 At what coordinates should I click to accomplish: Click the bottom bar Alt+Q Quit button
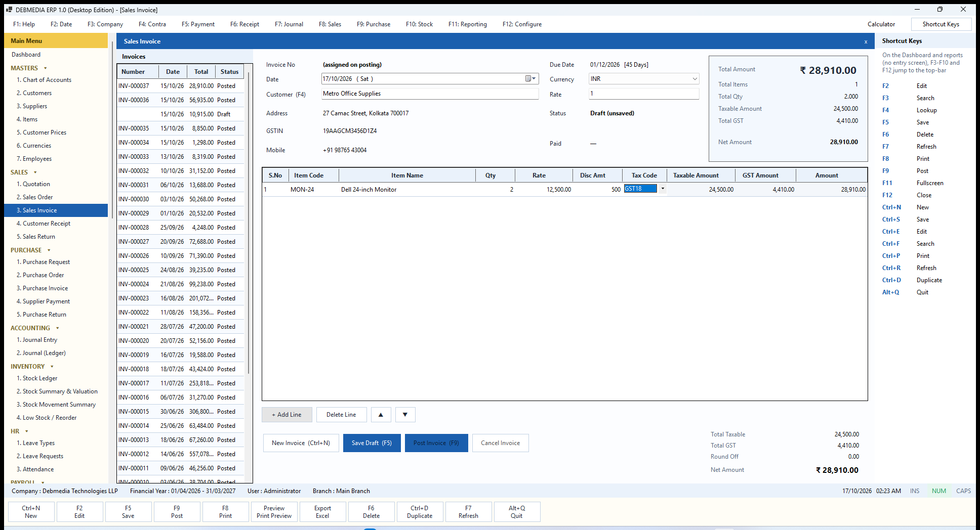[x=517, y=512]
